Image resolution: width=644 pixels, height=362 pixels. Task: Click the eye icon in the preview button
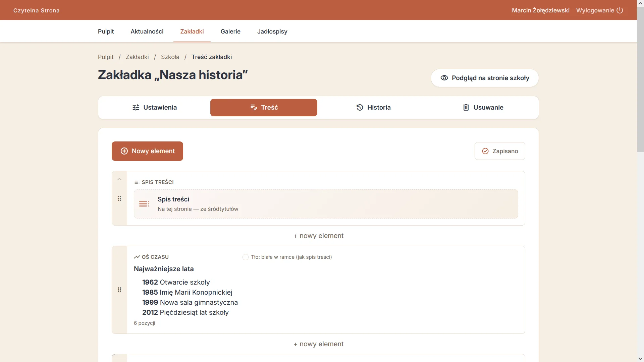(444, 78)
